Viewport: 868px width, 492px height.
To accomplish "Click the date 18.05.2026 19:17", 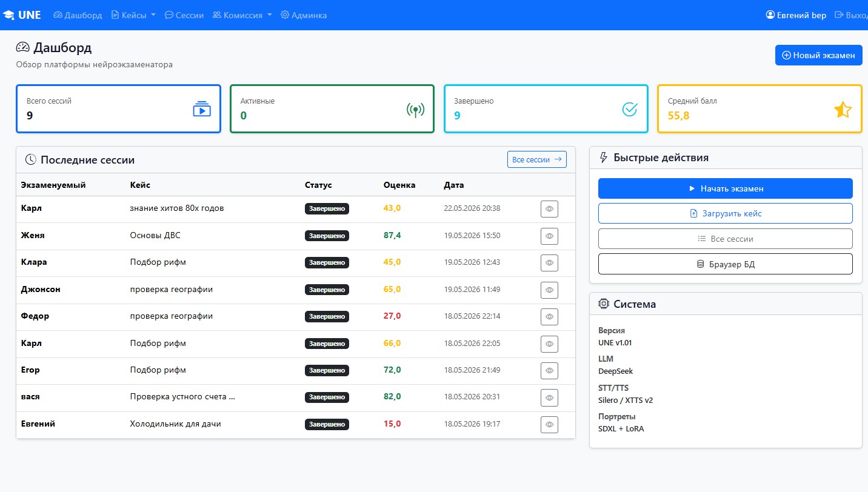I will [x=472, y=424].
